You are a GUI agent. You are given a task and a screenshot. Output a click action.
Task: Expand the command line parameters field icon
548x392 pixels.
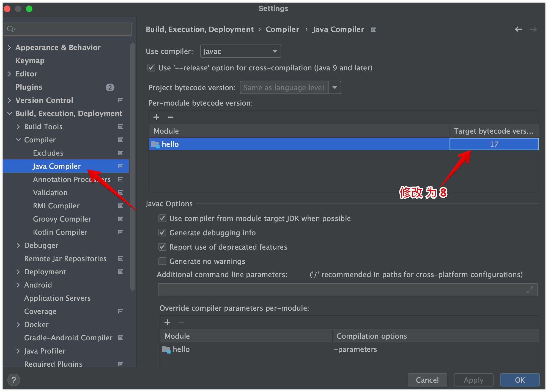point(530,290)
